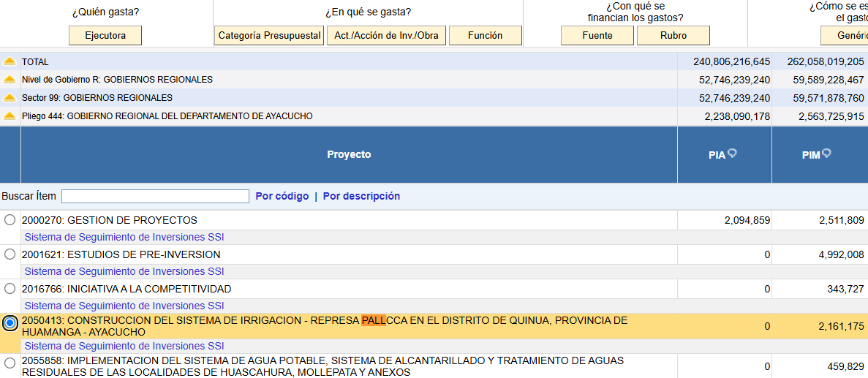Open Act./Acción de Inv./Obra breakdown
The height and width of the screenshot is (378, 868).
click(x=386, y=35)
